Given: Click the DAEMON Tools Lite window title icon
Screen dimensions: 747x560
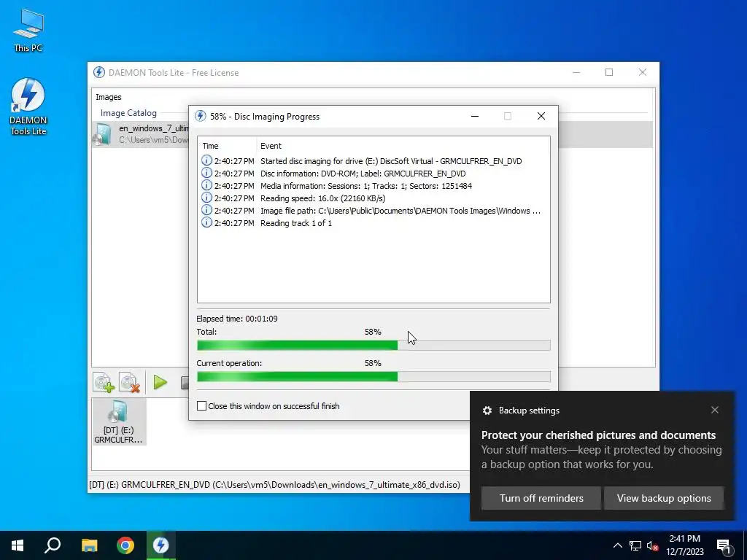Looking at the screenshot, I should [99, 72].
